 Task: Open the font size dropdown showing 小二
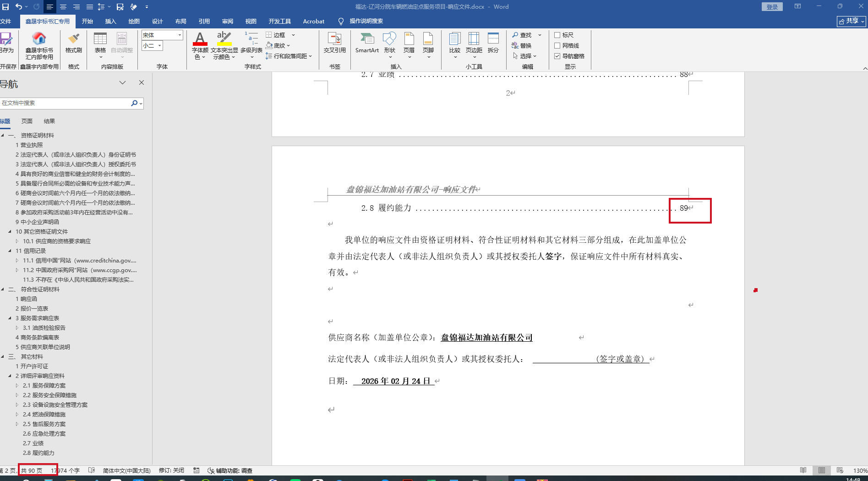pyautogui.click(x=160, y=45)
